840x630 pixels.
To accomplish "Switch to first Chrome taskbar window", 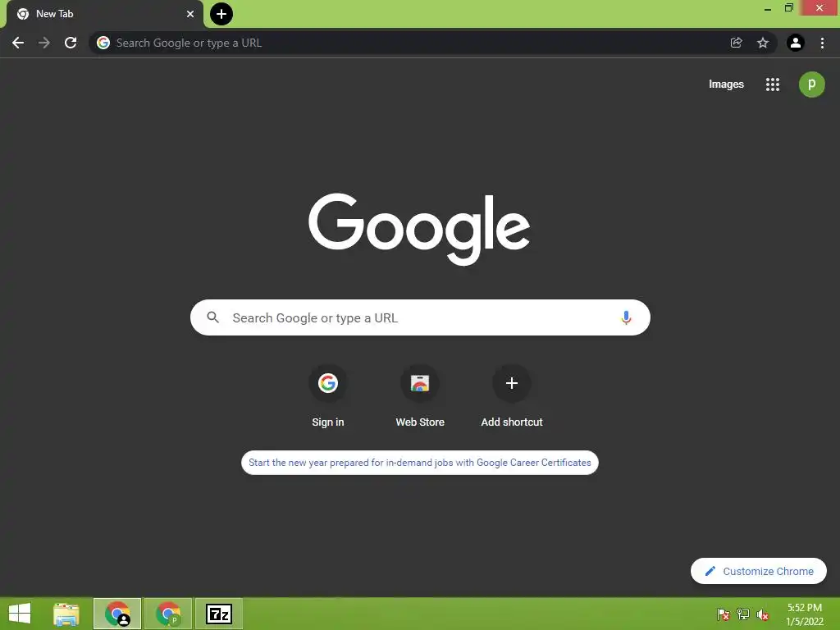I will 117,614.
